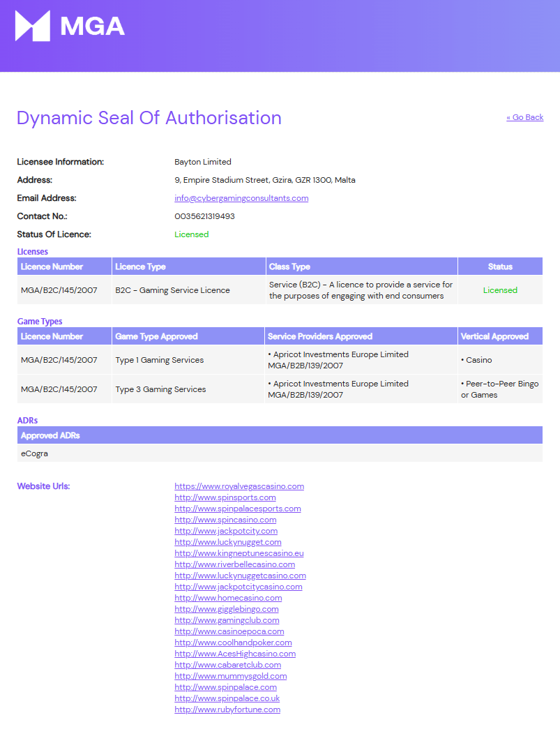The width and height of the screenshot is (560, 729).
Task: Open the spincasino.com link
Action: pos(225,520)
